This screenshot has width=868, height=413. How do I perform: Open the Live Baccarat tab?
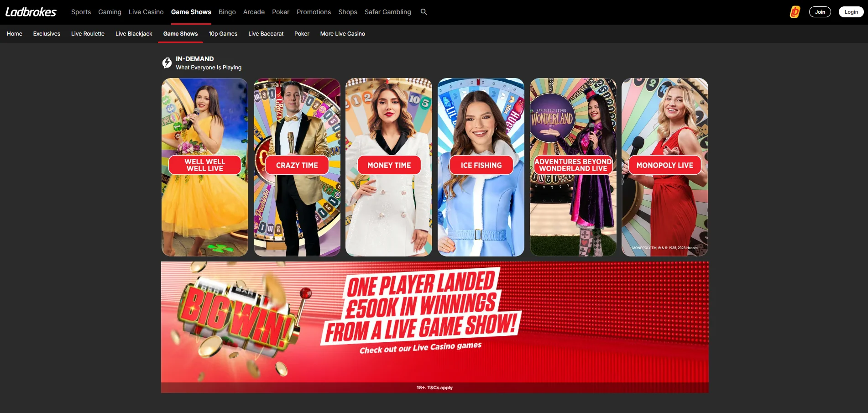pos(266,34)
